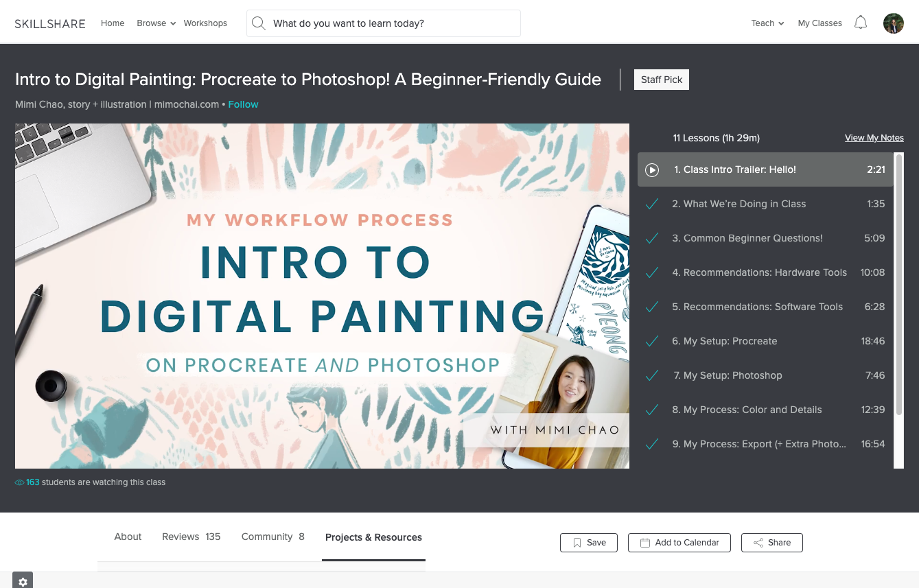
Task: Select lesson Recommendations: Software Tools
Action: pyautogui.click(x=765, y=307)
